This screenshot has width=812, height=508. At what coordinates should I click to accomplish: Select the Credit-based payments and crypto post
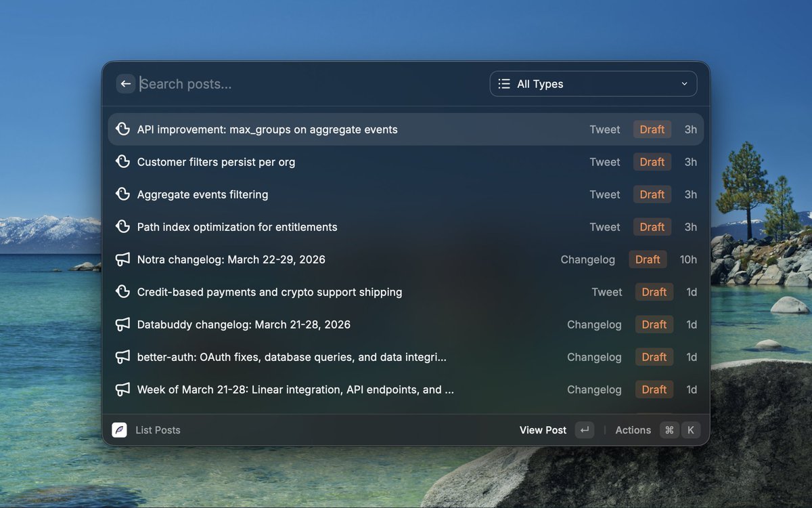pyautogui.click(x=269, y=292)
